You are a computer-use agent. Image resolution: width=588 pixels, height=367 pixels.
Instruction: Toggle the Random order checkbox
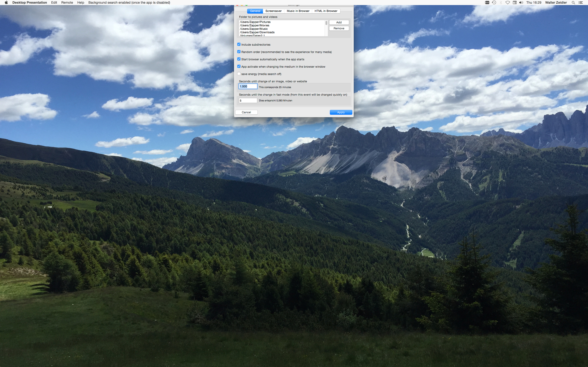pyautogui.click(x=239, y=52)
